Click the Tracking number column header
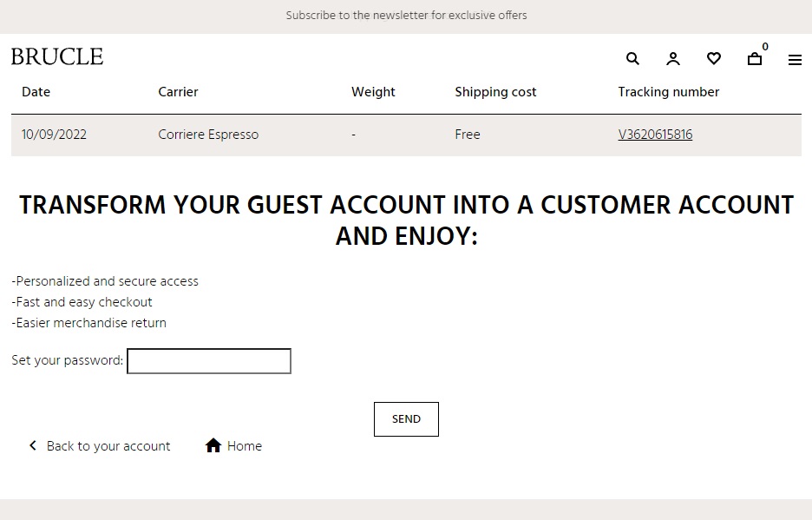Screen dimensions: 812x520 668,92
